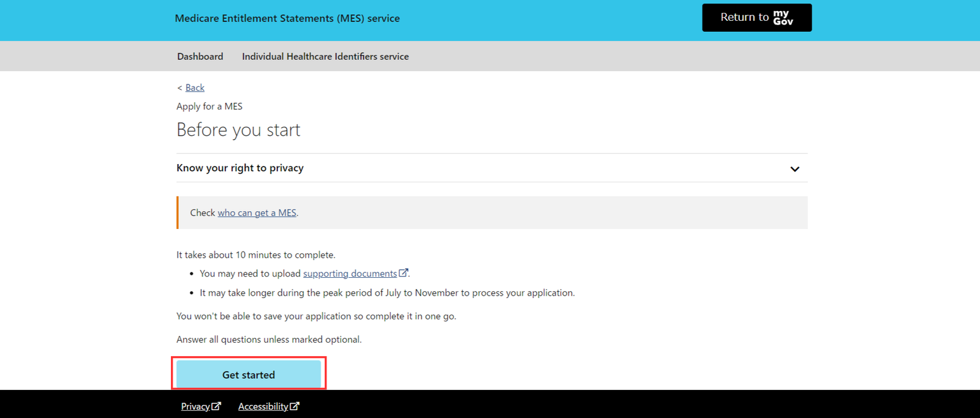
Task: Click the external-link icon next to Privacy
Action: click(x=216, y=406)
